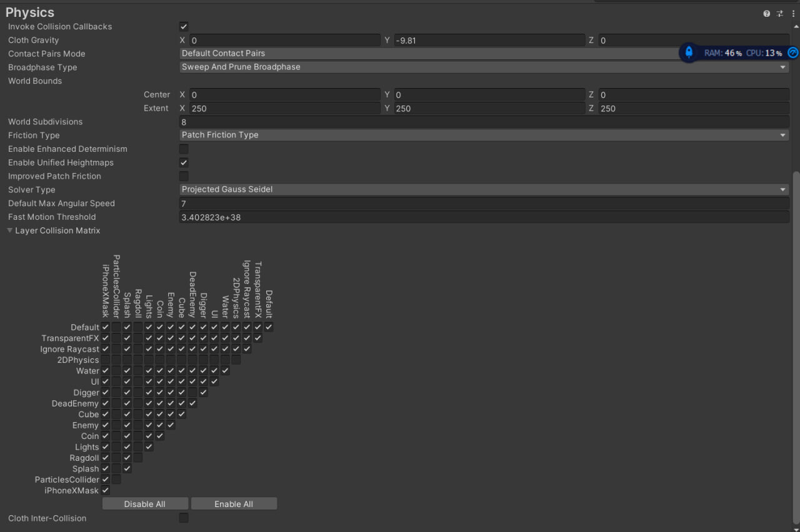Open the Help icon for Physics settings
The height and width of the screenshot is (532, 800).
click(766, 13)
